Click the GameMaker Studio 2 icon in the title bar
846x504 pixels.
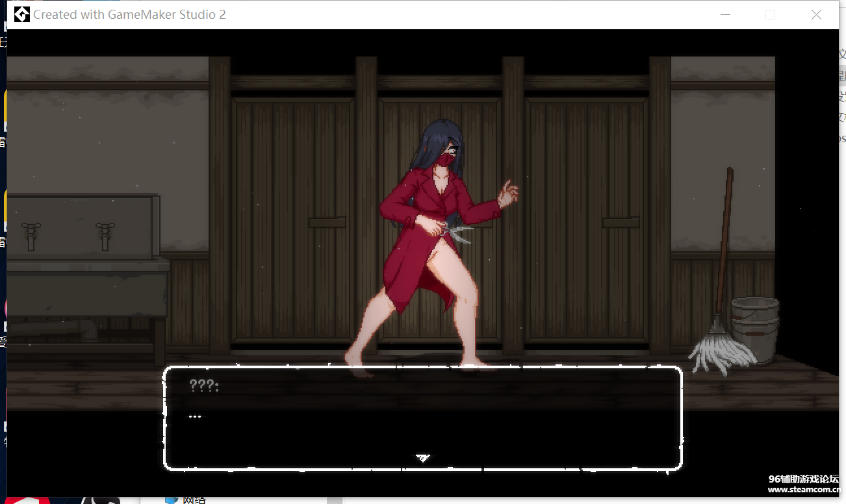21,14
